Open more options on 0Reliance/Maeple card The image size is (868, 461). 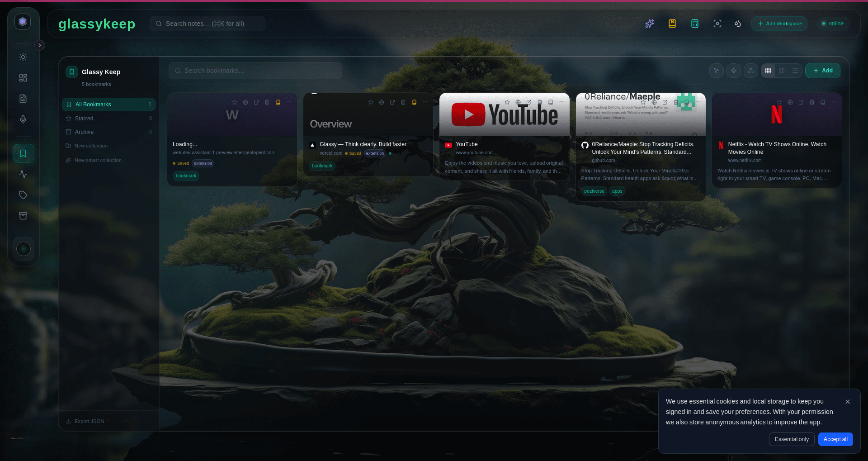pyautogui.click(x=698, y=102)
